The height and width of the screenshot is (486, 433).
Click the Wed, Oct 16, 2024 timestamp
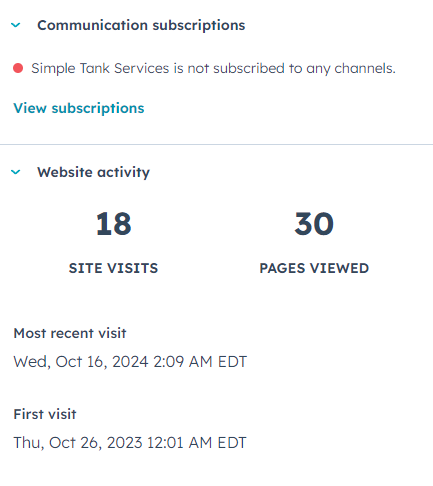pos(130,362)
